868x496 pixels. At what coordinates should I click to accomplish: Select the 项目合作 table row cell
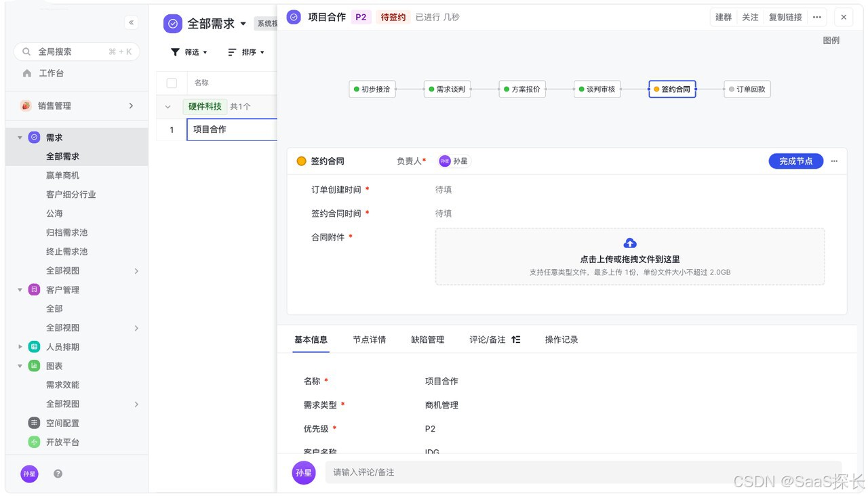coord(232,129)
